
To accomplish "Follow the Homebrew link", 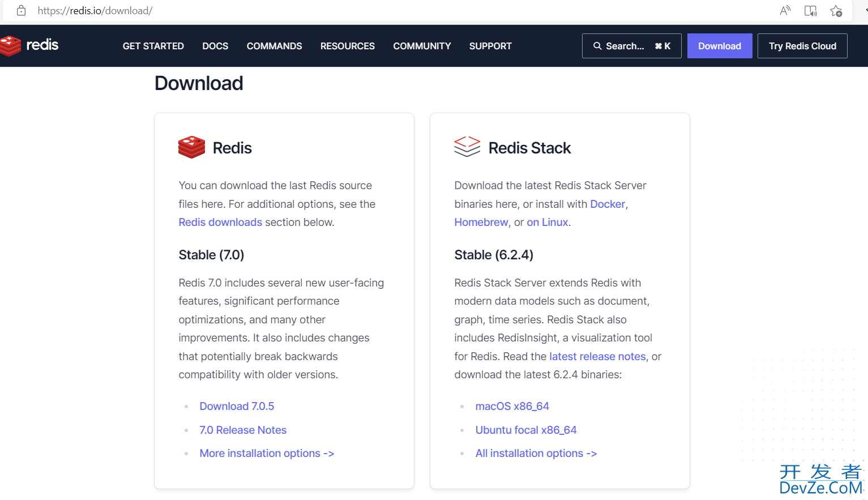I will pyautogui.click(x=481, y=223).
